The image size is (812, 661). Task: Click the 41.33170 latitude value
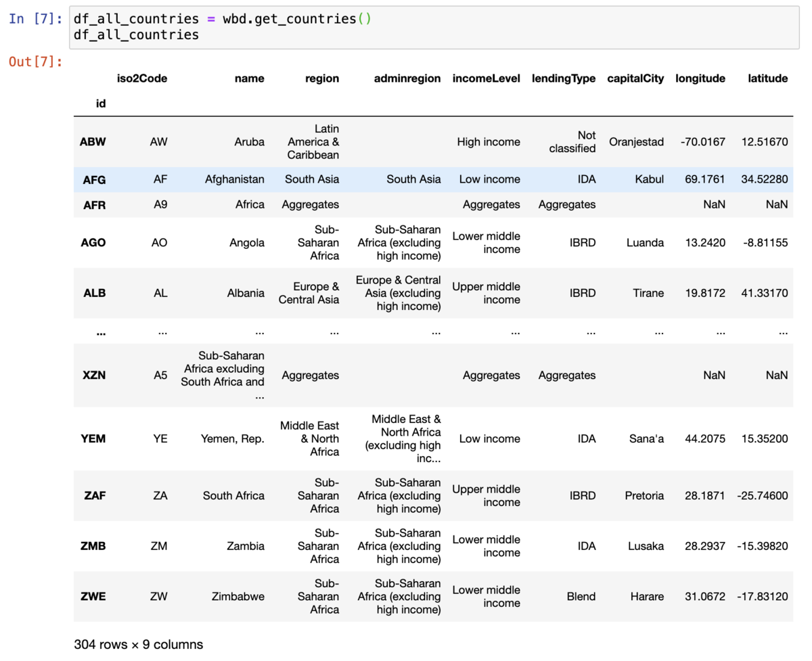pyautogui.click(x=765, y=293)
